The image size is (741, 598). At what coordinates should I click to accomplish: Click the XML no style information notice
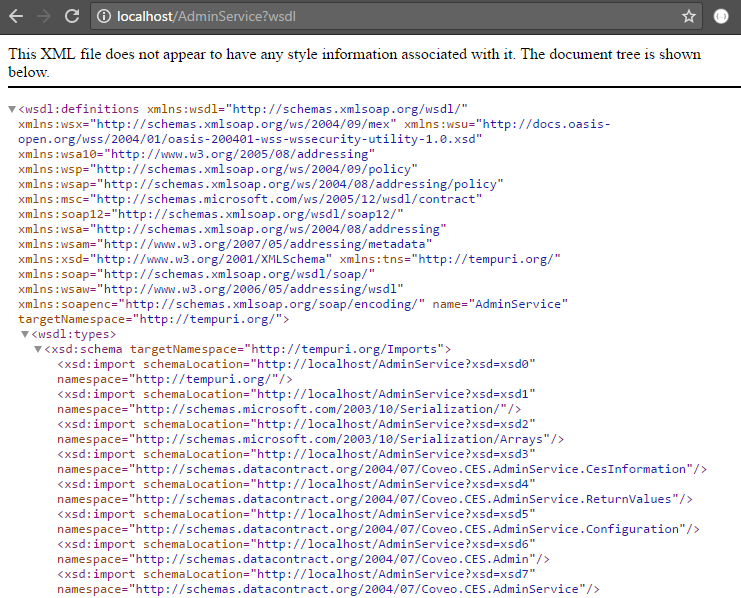[354, 63]
